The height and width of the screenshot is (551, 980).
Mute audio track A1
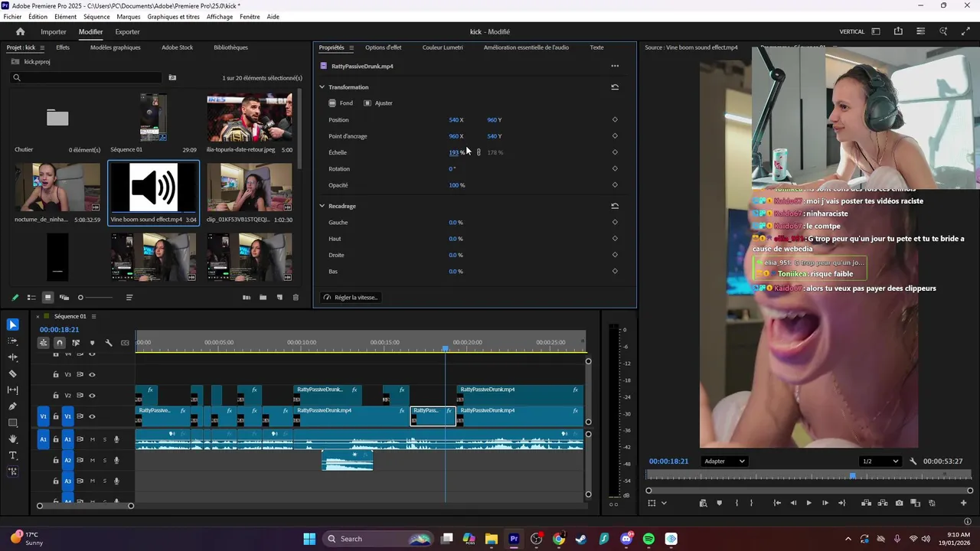coord(93,439)
